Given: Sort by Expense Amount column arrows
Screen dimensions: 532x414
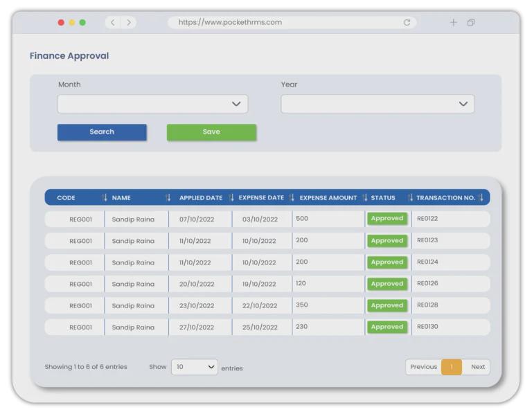Looking at the screenshot, I should (364, 198).
